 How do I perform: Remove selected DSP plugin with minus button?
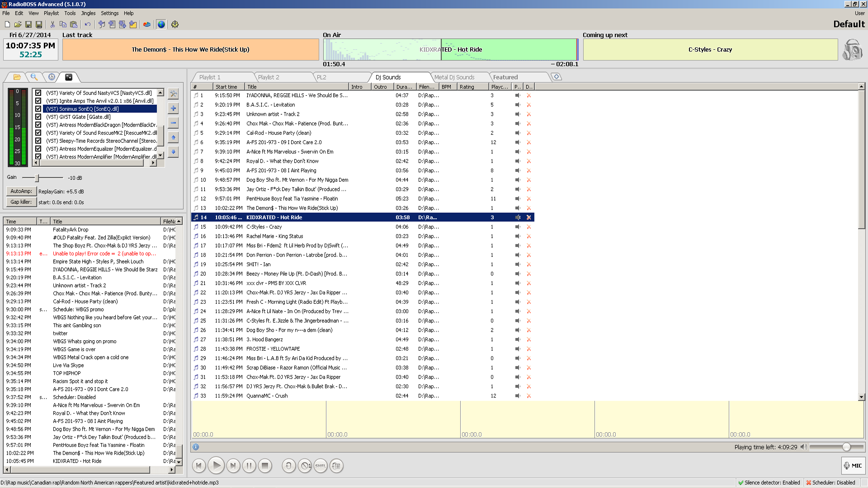[x=173, y=123]
